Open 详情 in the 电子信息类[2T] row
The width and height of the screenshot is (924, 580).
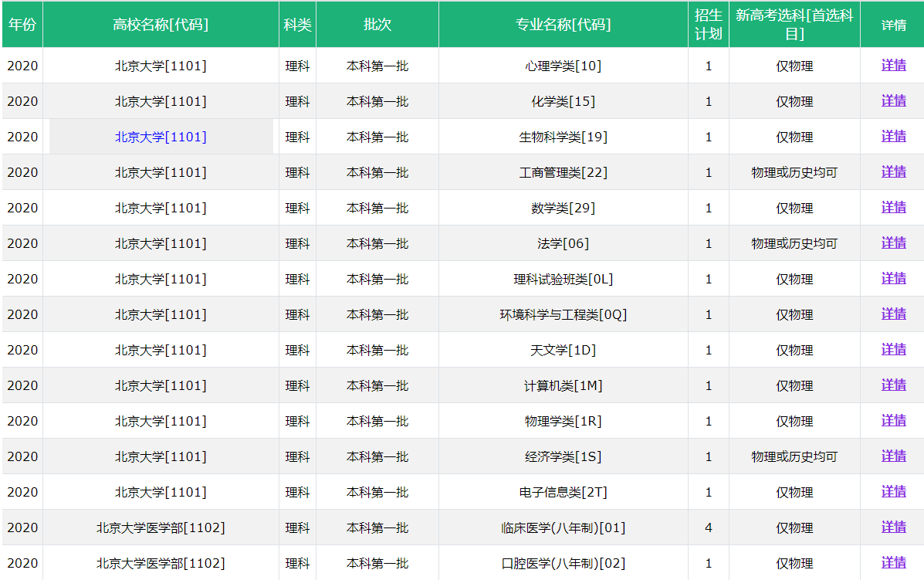(893, 492)
